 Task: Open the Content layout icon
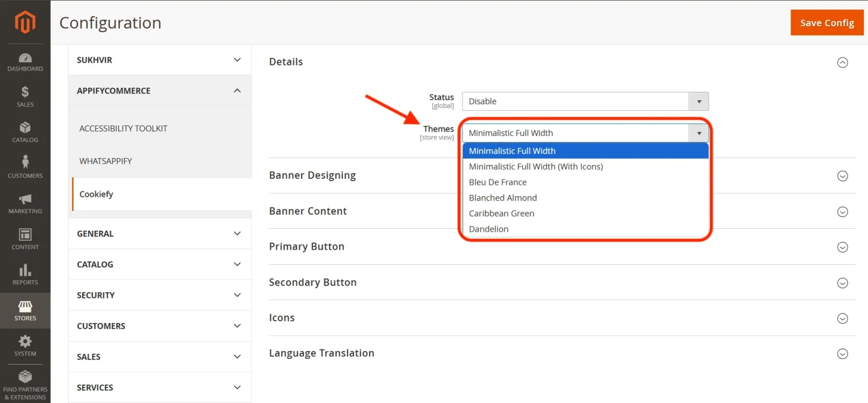point(25,234)
